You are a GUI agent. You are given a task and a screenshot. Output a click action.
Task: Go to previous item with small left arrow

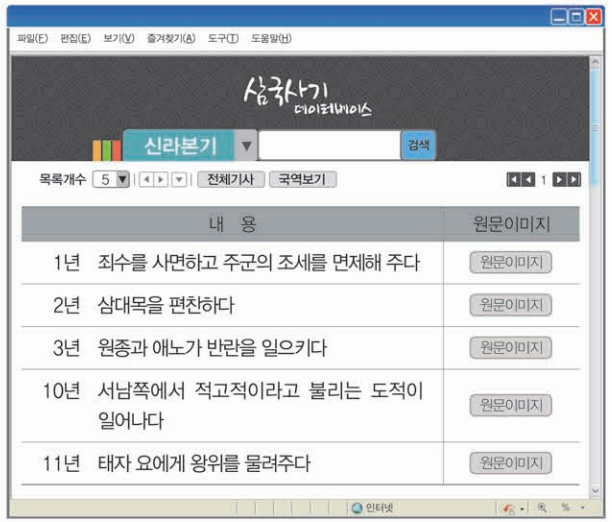(146, 180)
